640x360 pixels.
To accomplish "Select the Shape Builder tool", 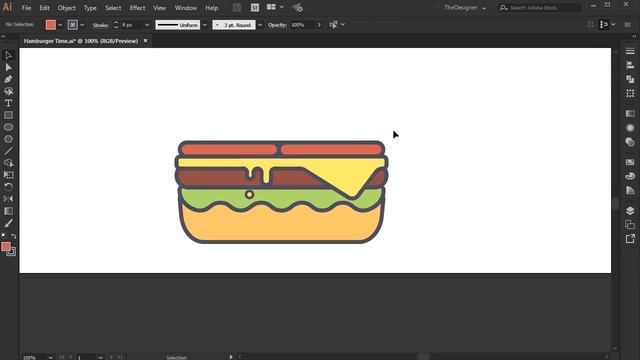I will tap(8, 163).
